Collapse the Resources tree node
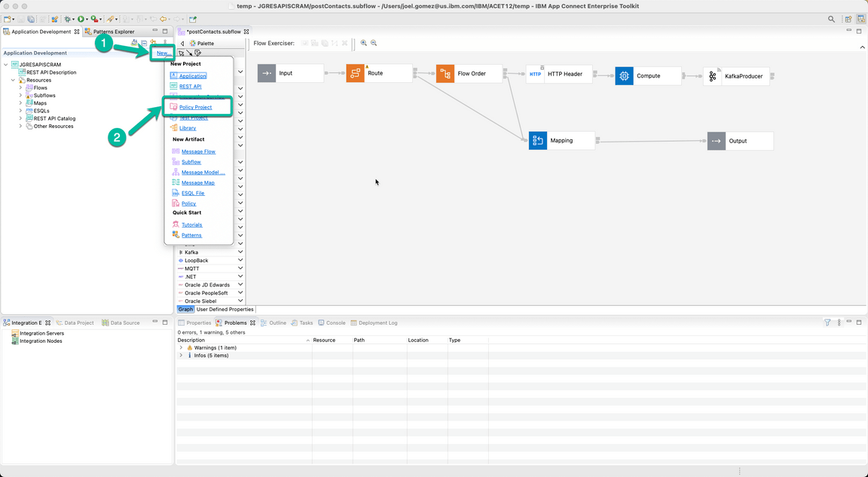This screenshot has height=477, width=868. coord(12,80)
